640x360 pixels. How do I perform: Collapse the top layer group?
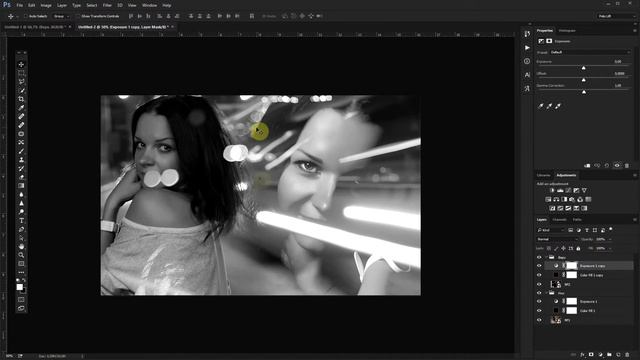(x=546, y=257)
